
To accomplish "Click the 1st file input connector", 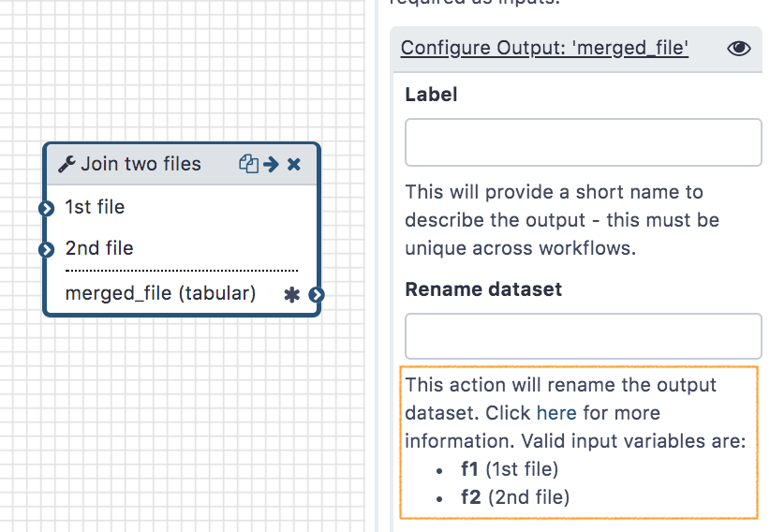I will coord(46,208).
